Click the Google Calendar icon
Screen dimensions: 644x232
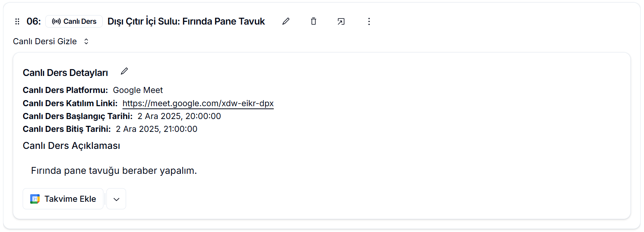pyautogui.click(x=35, y=199)
